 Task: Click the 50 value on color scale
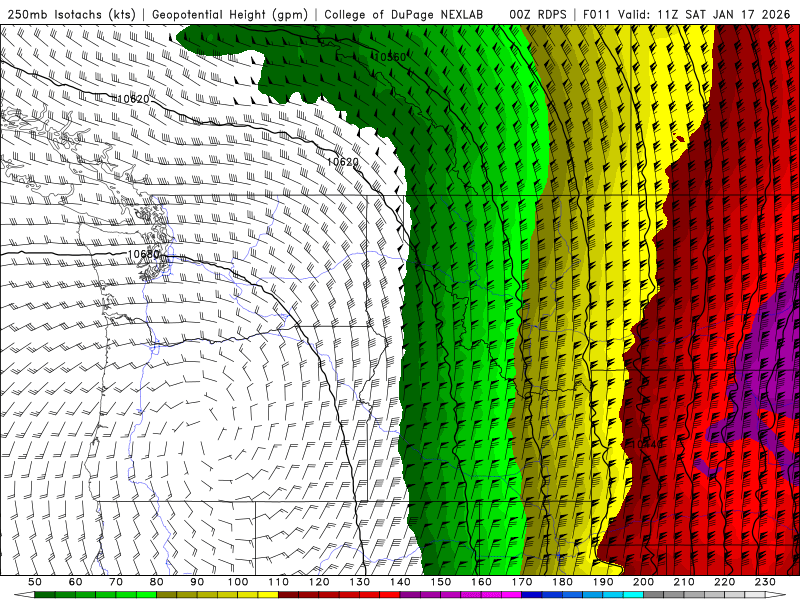35,582
